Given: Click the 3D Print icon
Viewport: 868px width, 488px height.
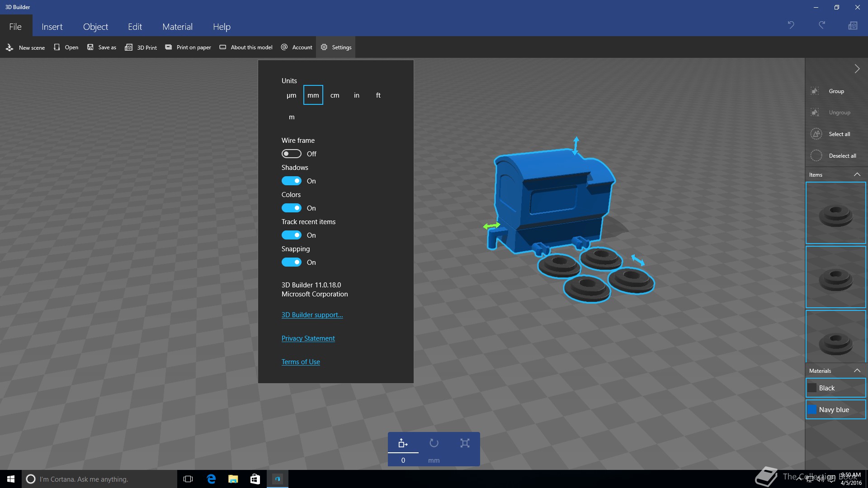Looking at the screenshot, I should point(129,47).
